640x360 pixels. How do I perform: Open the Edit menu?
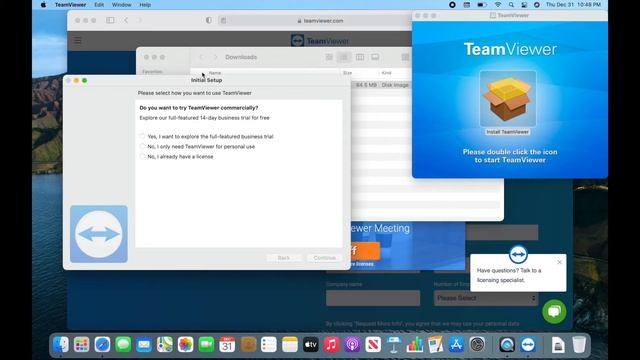[99, 5]
